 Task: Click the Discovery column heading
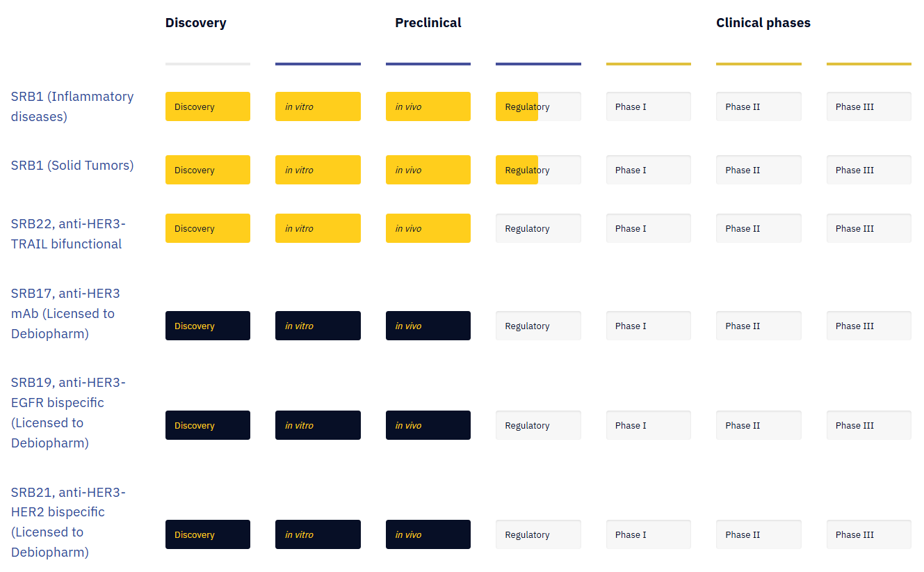point(196,23)
